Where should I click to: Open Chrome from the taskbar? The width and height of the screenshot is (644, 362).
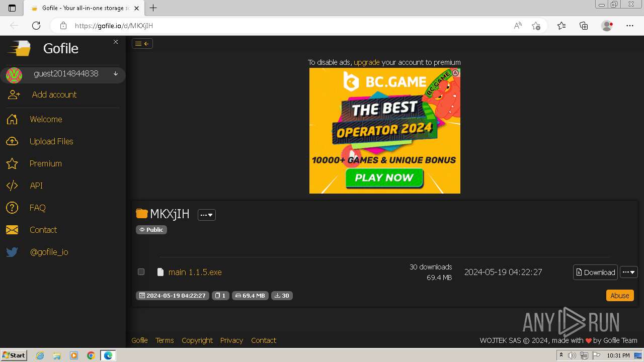click(x=91, y=355)
